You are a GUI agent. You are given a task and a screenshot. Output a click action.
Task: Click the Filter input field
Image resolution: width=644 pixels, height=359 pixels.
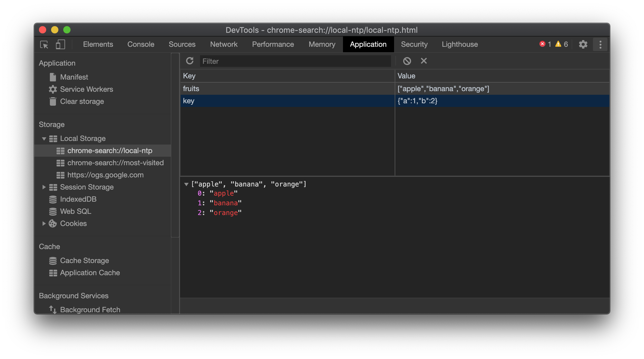[x=295, y=61]
